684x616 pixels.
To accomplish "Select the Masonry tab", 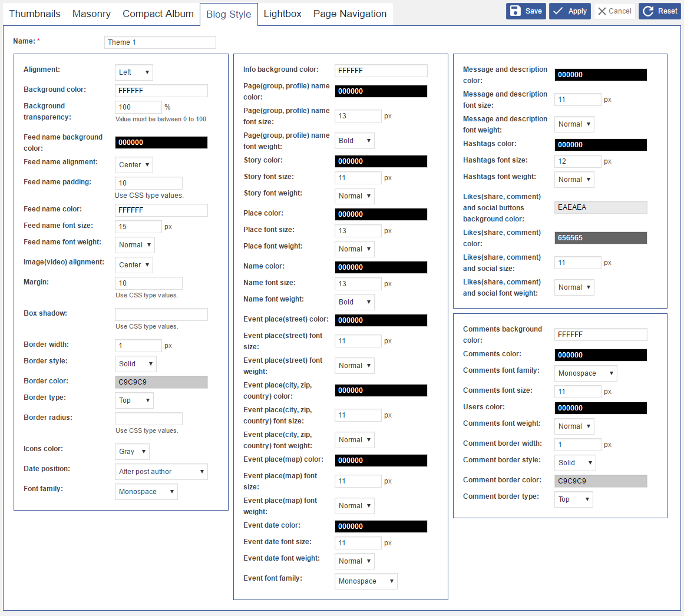I will 91,14.
